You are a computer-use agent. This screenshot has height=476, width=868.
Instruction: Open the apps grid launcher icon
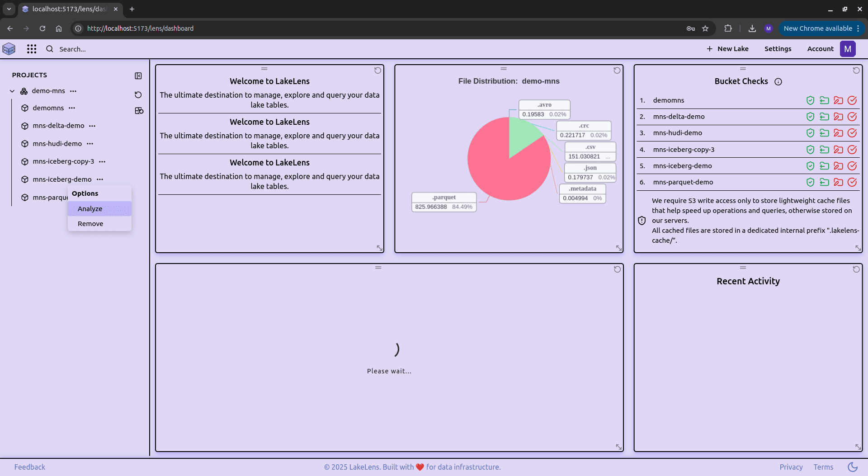(x=31, y=49)
